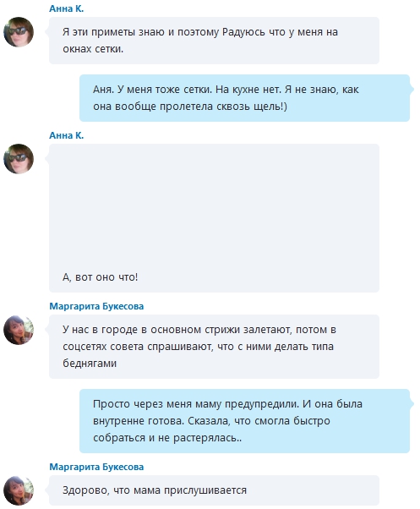The image size is (420, 509).
Task: Open first Маргарита Букесова name link
Action: [x=96, y=306]
